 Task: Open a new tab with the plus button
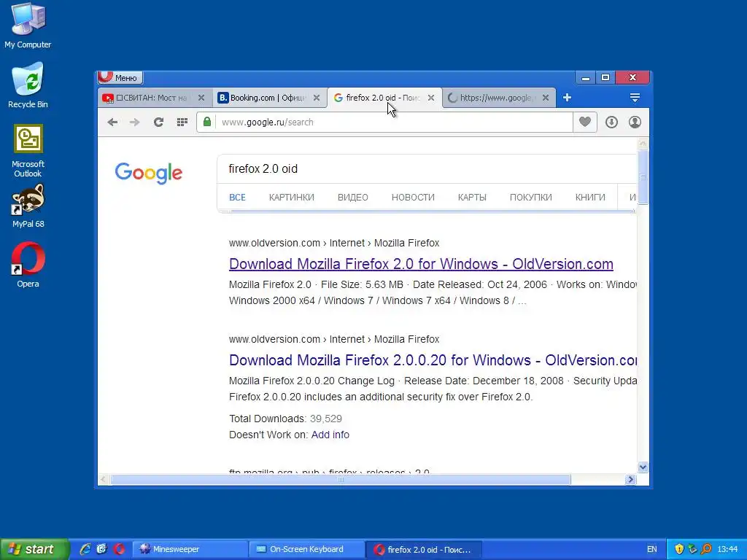point(567,98)
